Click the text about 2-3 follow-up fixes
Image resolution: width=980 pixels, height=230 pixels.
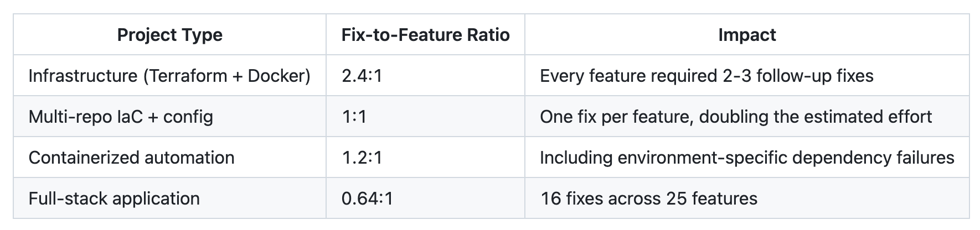(706, 76)
